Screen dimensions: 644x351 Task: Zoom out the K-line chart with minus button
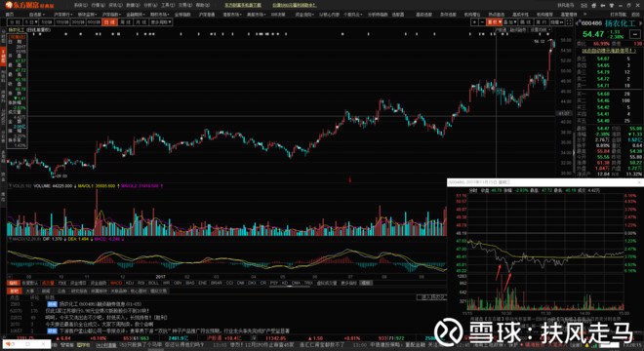click(482, 22)
